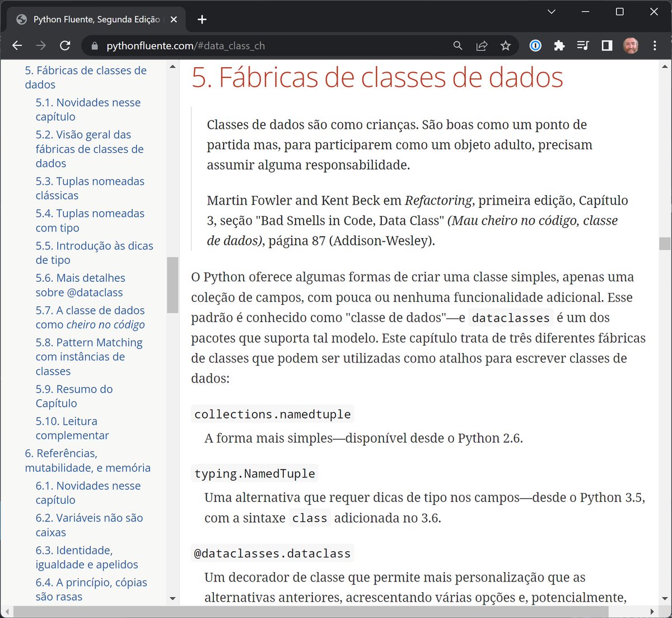Screen dimensions: 672x618
Task: Click the main page vertical scrollbar
Action: click(664, 244)
